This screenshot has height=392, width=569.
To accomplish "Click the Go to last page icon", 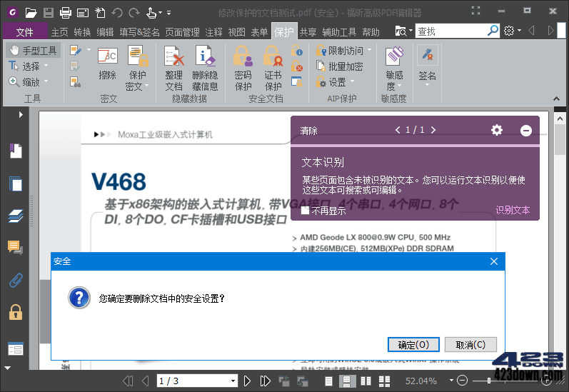I will click(x=266, y=381).
